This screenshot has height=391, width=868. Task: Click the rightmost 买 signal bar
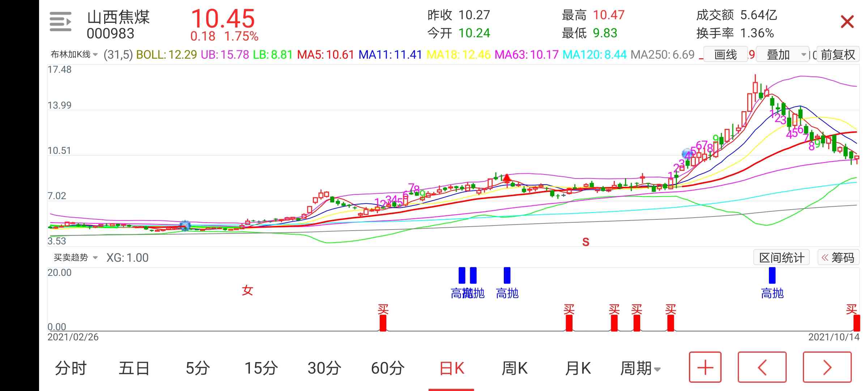pyautogui.click(x=856, y=323)
